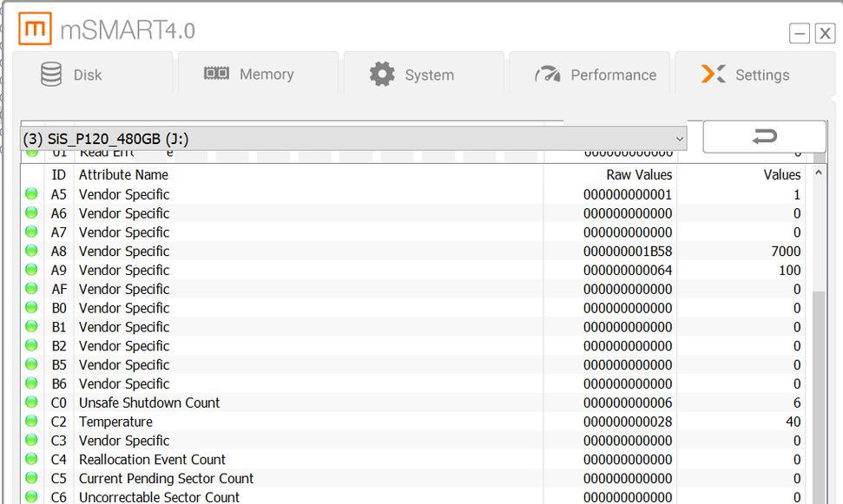Go to the Performance tab
Screen dimensions: 843x504
[x=589, y=74]
